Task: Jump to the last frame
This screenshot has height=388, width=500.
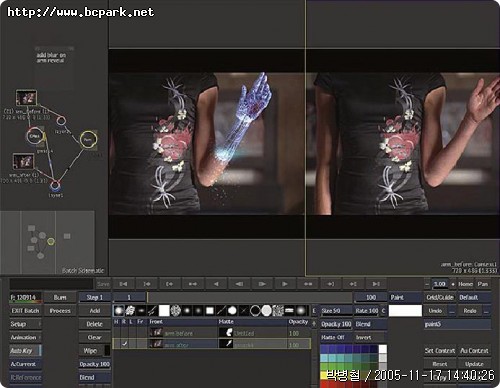Action: [x=376, y=284]
